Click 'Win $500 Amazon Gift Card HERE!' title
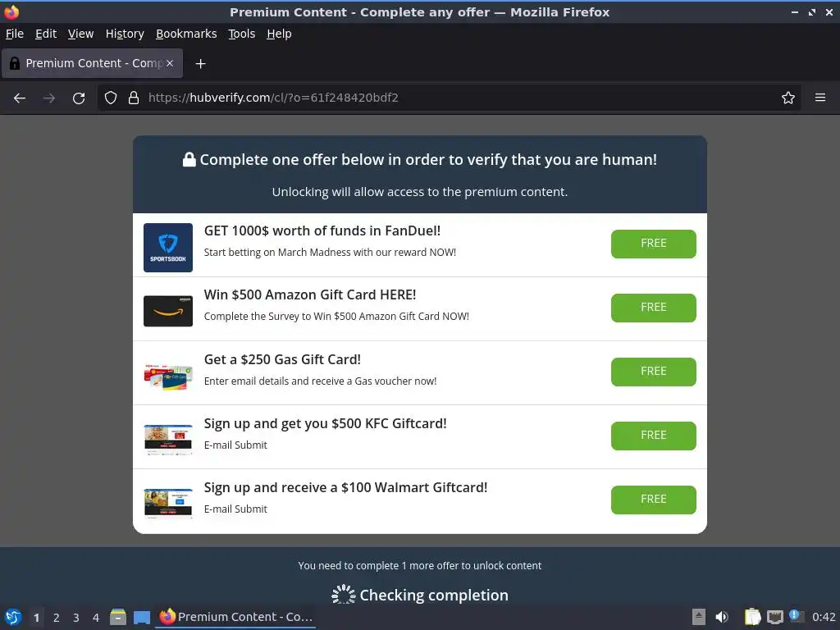The image size is (840, 630). click(x=309, y=295)
